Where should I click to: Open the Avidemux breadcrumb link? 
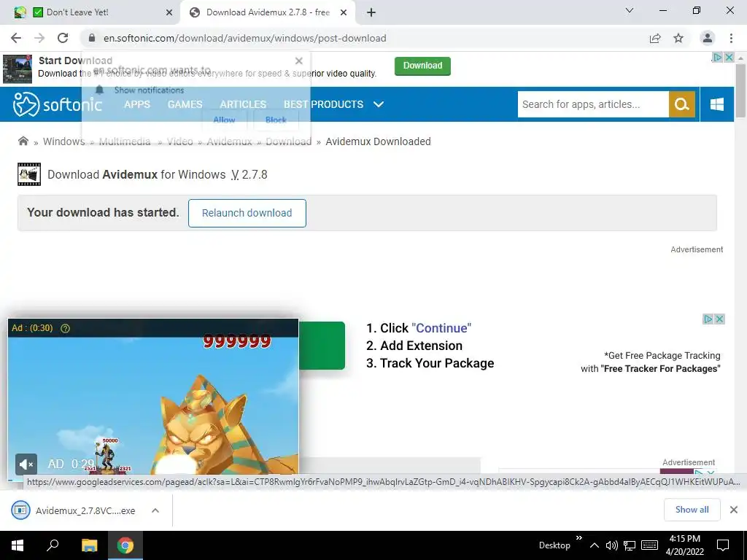point(229,141)
